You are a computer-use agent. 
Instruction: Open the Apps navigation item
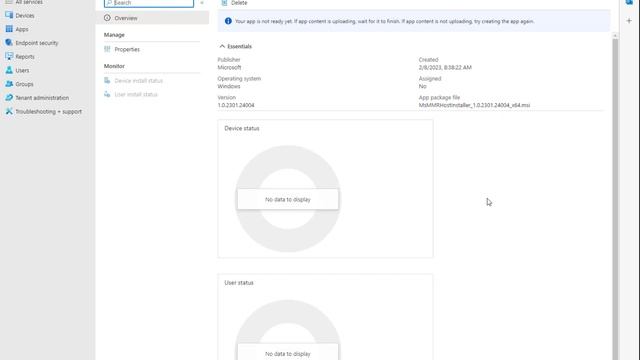tap(22, 29)
